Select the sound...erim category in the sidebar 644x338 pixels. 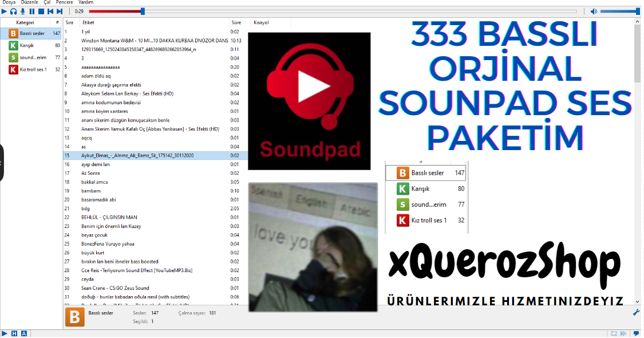click(31, 57)
